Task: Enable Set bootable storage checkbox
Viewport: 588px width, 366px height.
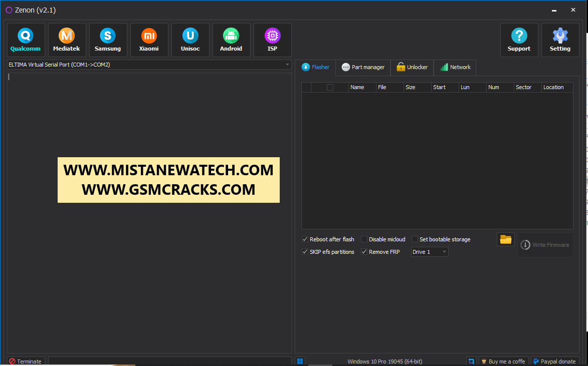Action: [x=415, y=239]
